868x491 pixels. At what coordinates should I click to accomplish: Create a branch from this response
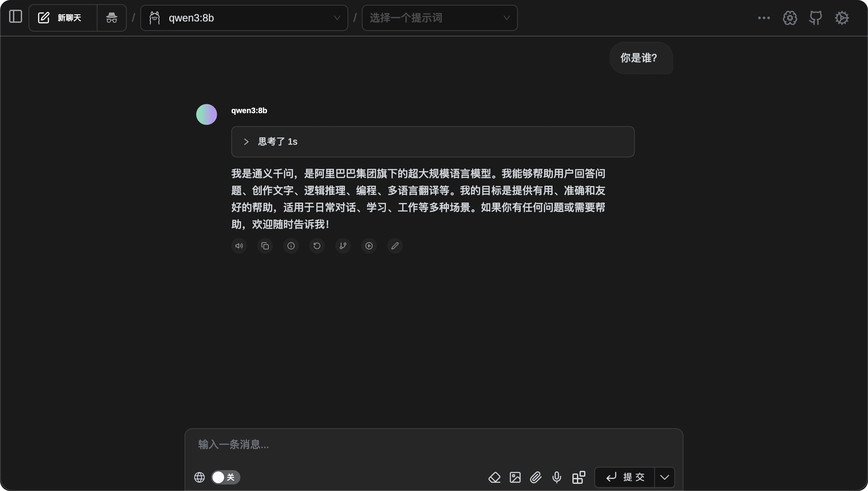[343, 246]
